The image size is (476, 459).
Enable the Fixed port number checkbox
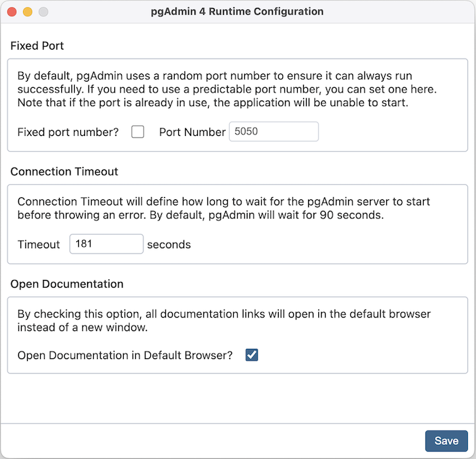[138, 132]
